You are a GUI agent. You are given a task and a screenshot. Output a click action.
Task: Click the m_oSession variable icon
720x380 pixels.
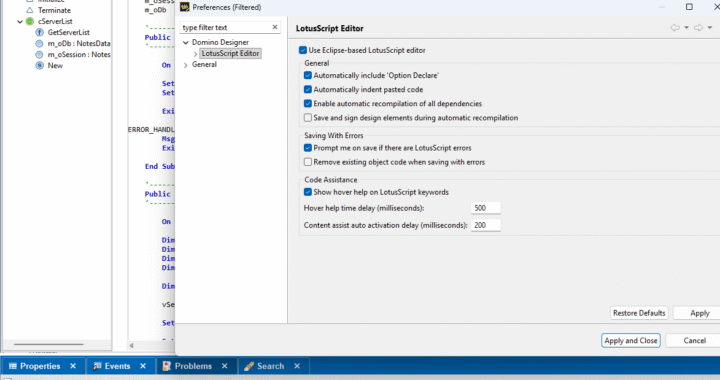pyautogui.click(x=39, y=54)
